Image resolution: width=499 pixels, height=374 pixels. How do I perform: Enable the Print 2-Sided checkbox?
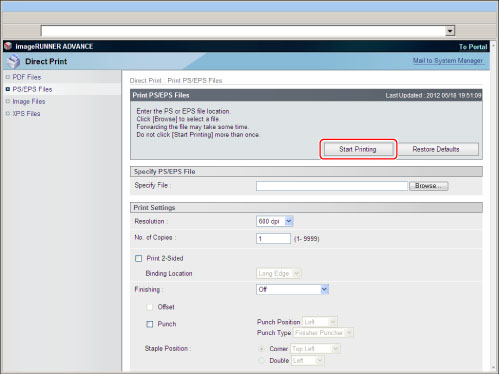coord(138,258)
